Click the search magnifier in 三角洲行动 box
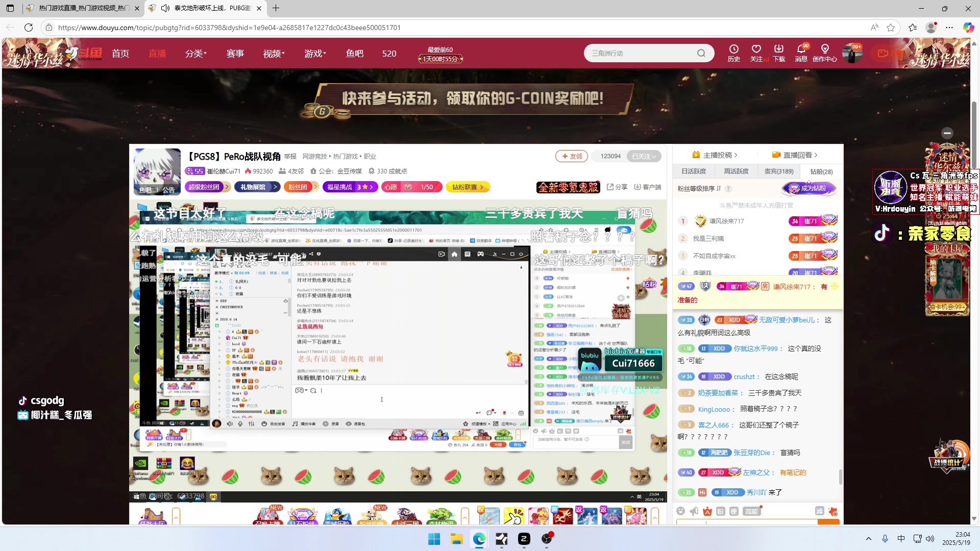Viewport: 980px width, 551px height. tap(701, 53)
